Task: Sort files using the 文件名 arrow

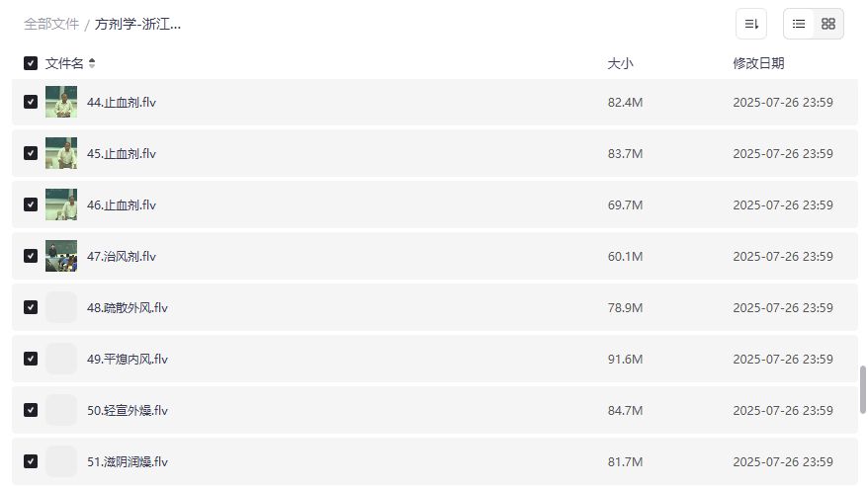Action: [x=92, y=63]
